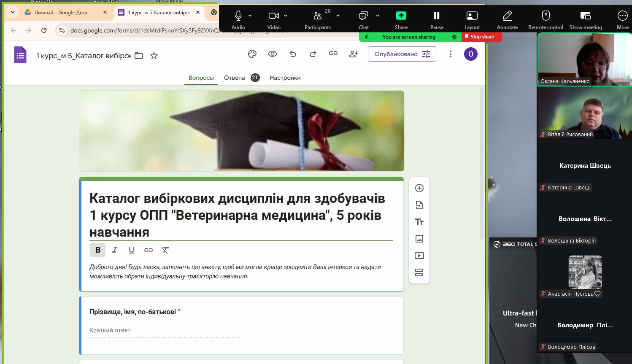
Task: Import questions from another form
Action: pyautogui.click(x=419, y=205)
